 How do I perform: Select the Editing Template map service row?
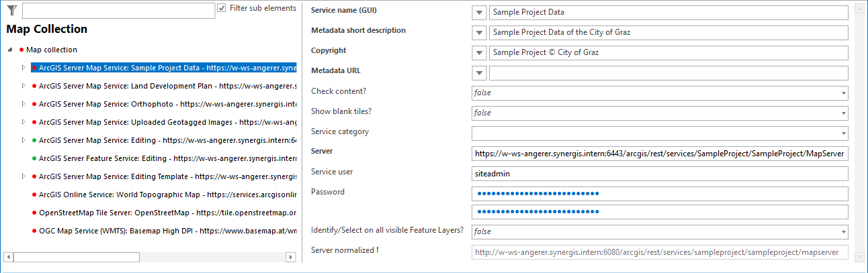tap(164, 176)
